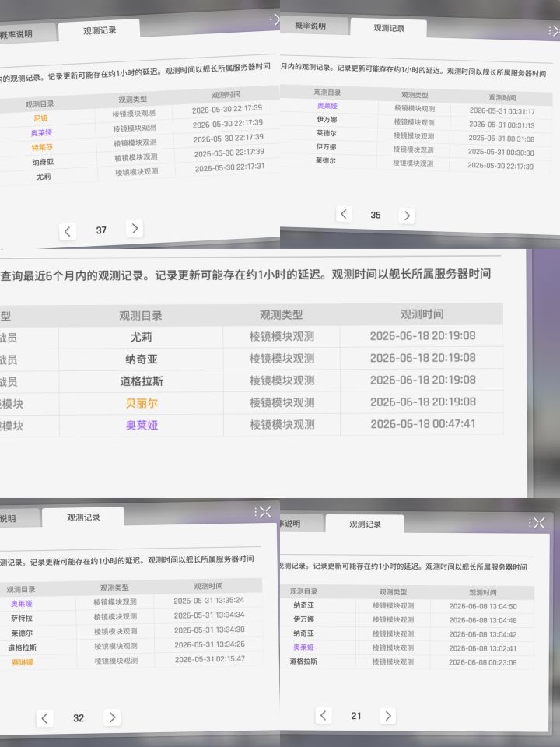Click 尤莉 in the June 18 table
Screen dimensions: 560x747
pyautogui.click(x=141, y=337)
